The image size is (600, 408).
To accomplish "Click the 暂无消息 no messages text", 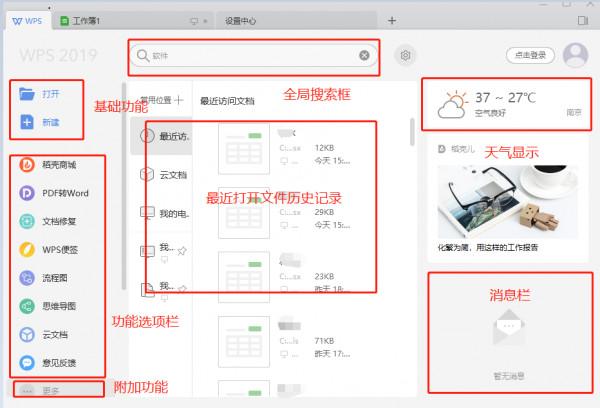I will (509, 376).
